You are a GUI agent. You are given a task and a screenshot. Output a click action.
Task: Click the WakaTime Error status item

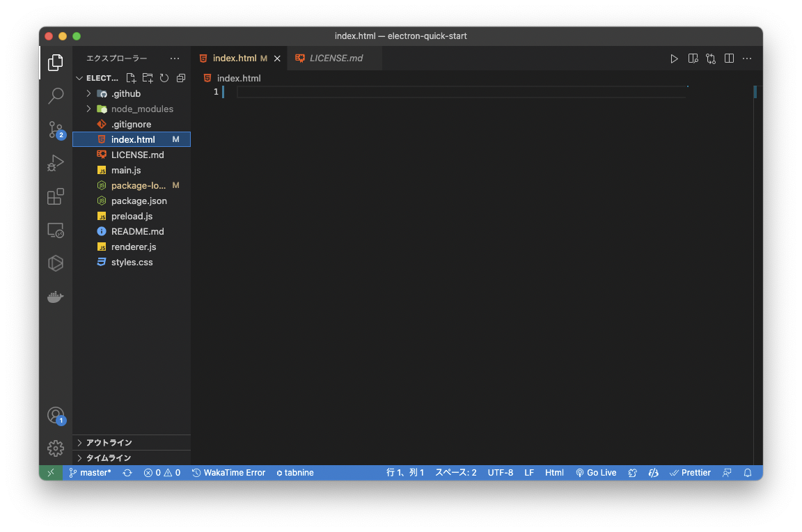tap(228, 473)
